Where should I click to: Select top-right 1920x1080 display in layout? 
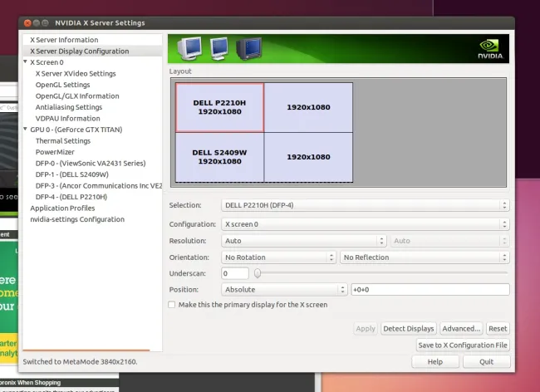click(308, 107)
